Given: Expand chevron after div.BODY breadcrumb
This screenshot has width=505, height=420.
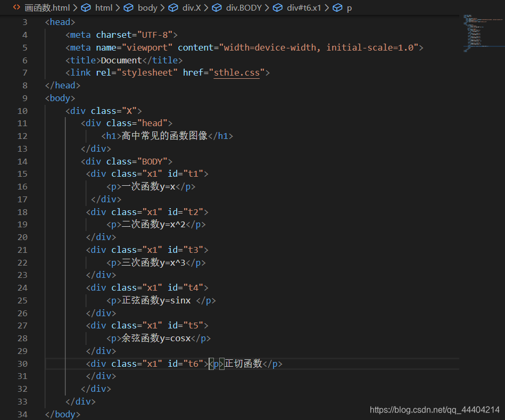Looking at the screenshot, I should click(267, 7).
